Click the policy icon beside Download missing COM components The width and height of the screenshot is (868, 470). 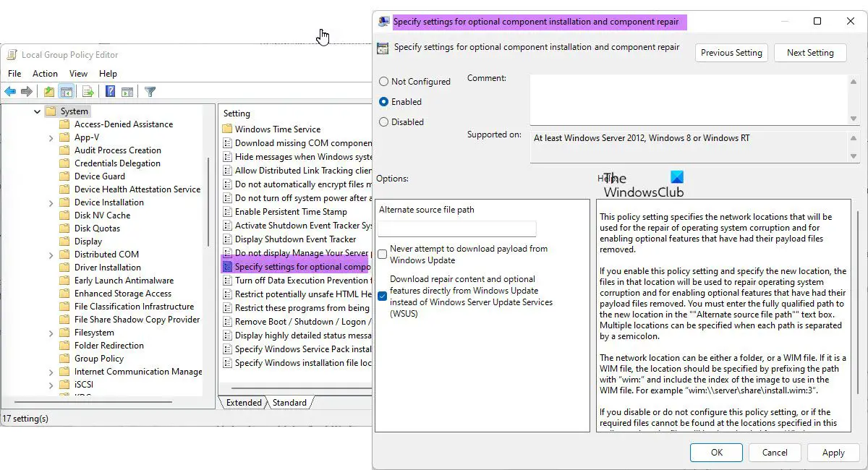point(227,143)
